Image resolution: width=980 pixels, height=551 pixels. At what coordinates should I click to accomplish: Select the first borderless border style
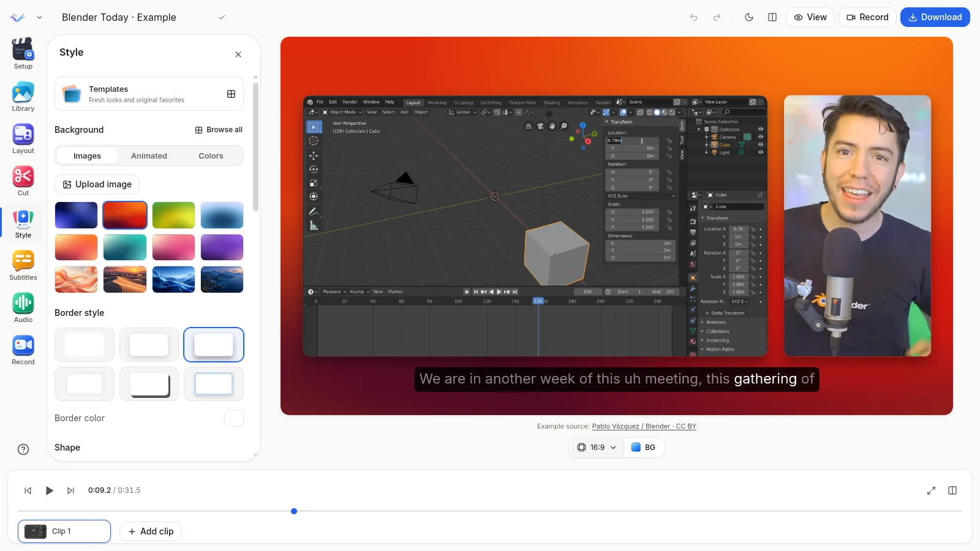(85, 345)
